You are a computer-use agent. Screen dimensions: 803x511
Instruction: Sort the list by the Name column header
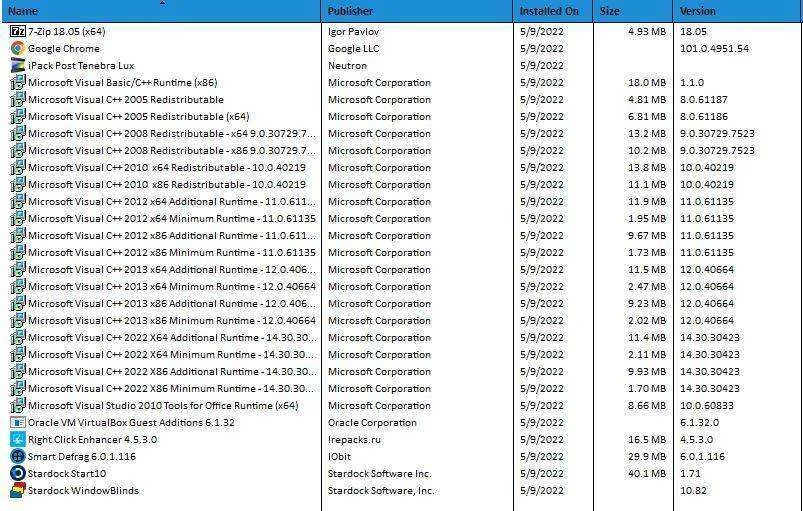(162, 11)
